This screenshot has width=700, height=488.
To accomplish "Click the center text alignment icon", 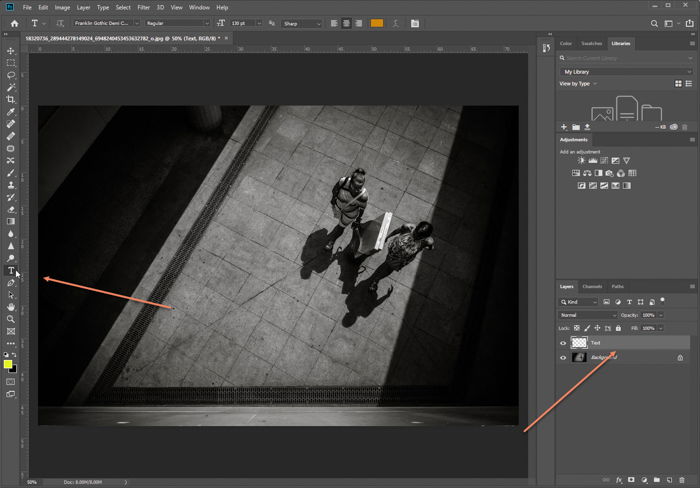I will click(346, 24).
